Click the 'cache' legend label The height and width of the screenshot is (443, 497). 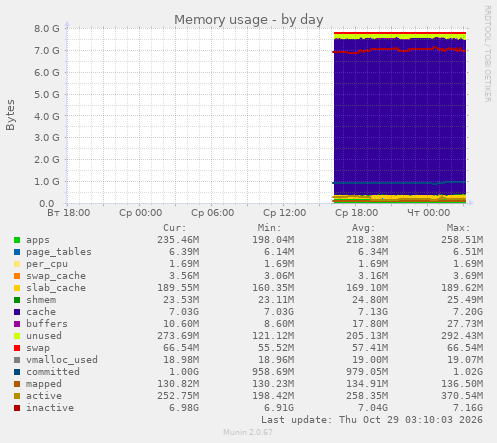point(41,312)
